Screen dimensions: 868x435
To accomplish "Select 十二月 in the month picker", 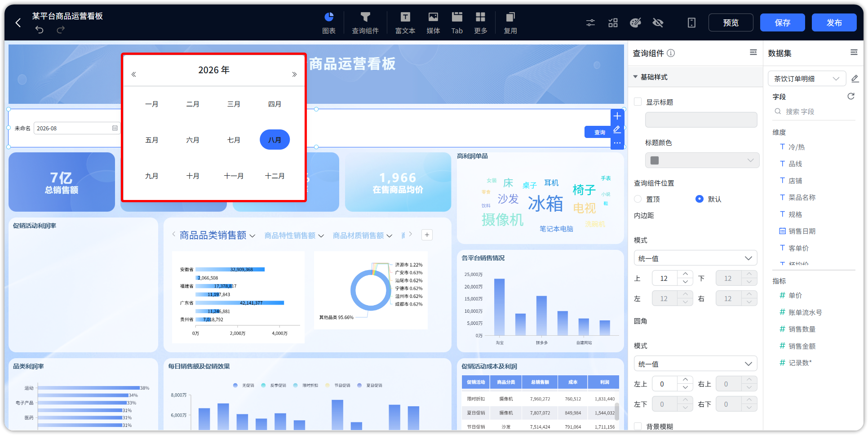I will [x=275, y=176].
